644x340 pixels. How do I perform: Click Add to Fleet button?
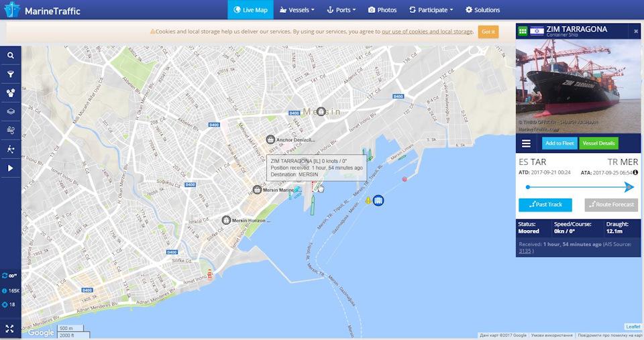pos(559,144)
